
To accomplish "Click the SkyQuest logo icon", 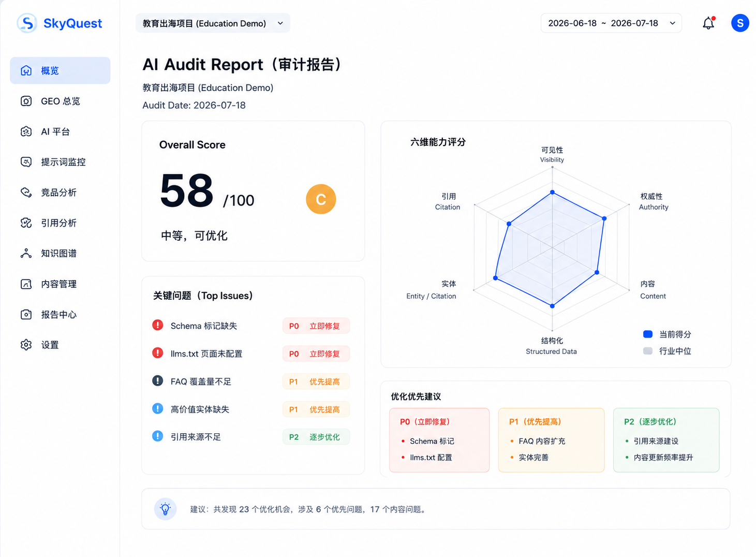I will coord(27,23).
